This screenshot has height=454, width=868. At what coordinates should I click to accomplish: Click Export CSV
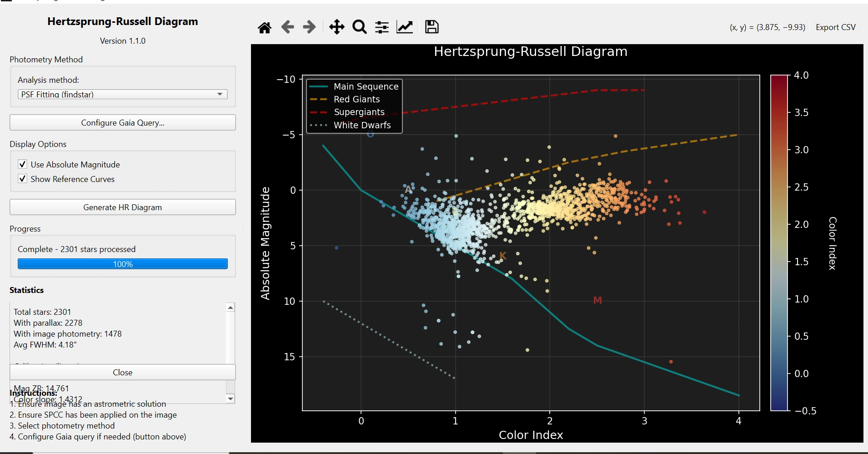tap(835, 27)
